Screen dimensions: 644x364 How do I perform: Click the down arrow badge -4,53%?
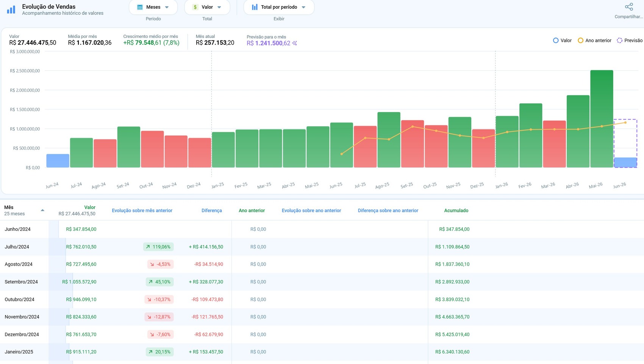(161, 264)
